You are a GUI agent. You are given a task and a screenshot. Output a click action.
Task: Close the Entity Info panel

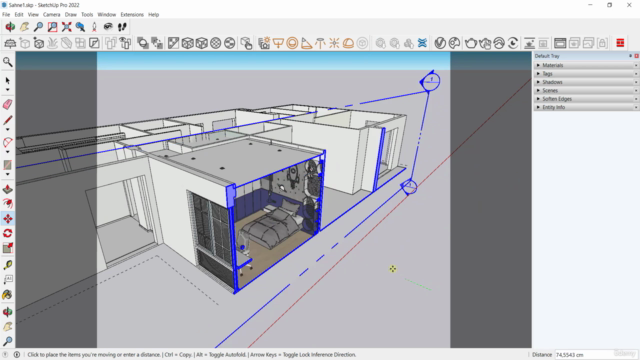pos(636,107)
